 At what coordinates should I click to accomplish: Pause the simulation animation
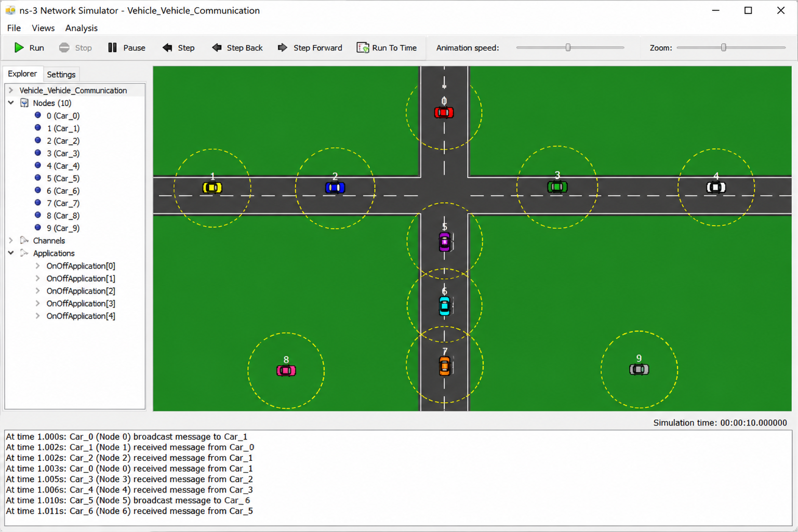point(127,48)
